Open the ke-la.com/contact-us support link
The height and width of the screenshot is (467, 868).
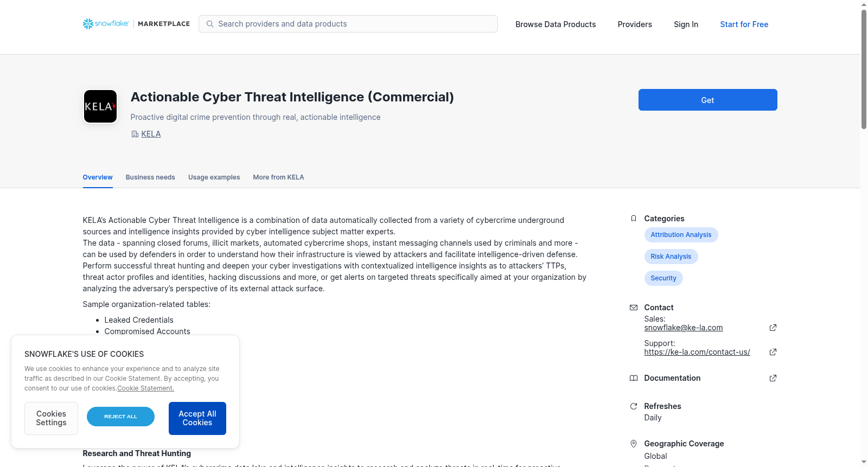tap(697, 352)
